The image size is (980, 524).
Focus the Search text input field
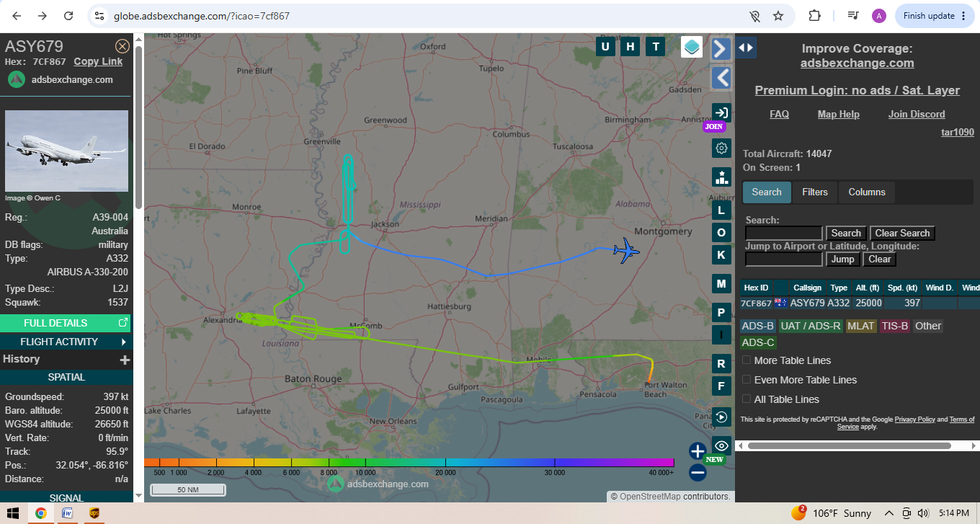coord(784,234)
